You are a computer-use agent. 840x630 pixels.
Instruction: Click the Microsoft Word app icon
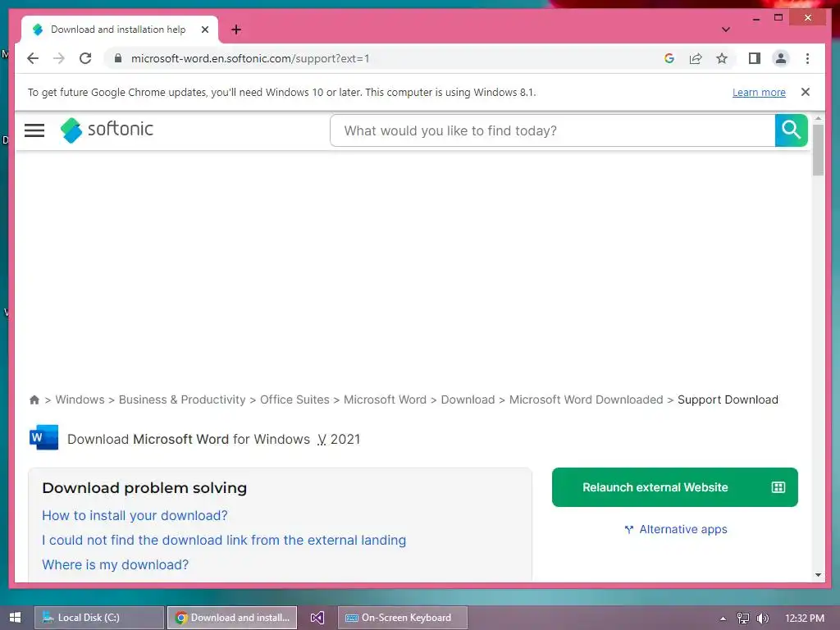pyautogui.click(x=44, y=438)
